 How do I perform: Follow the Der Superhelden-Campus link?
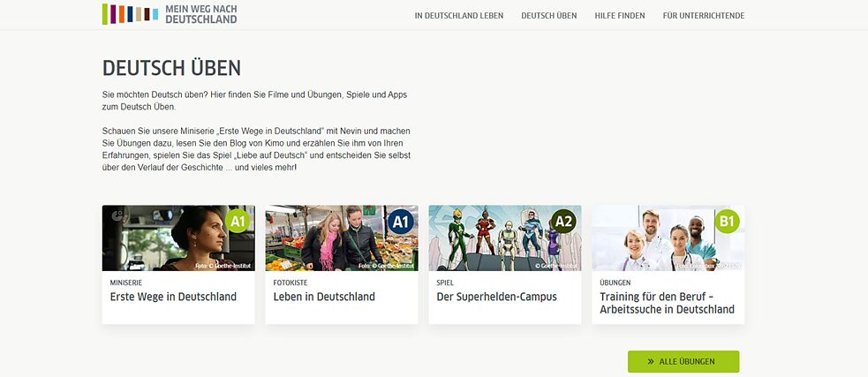(496, 297)
